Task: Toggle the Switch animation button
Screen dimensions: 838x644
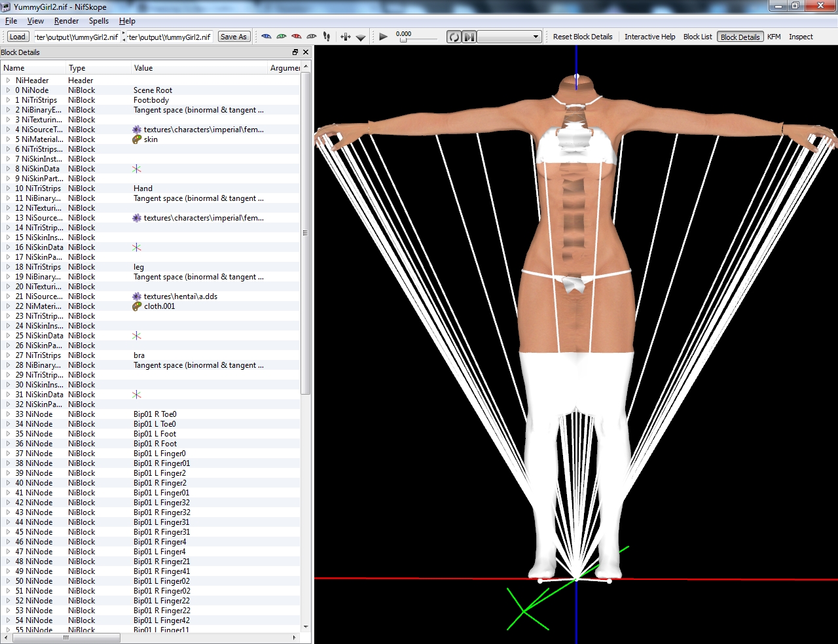Action: 469,37
